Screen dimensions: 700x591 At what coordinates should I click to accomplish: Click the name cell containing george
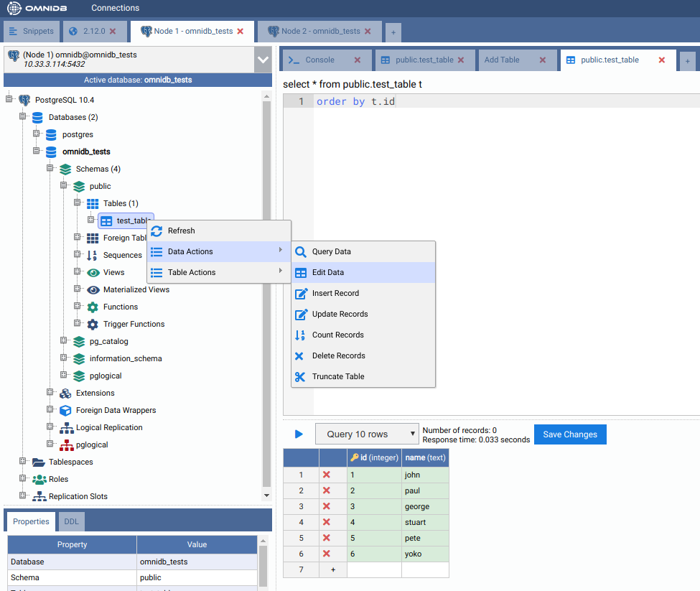[425, 506]
